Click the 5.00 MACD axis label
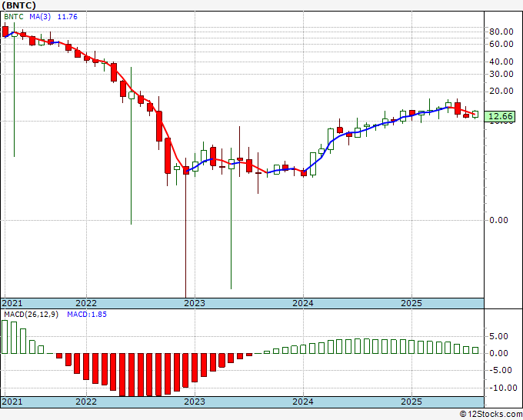Image resolution: width=523 pixels, height=420 pixels. [x=498, y=336]
